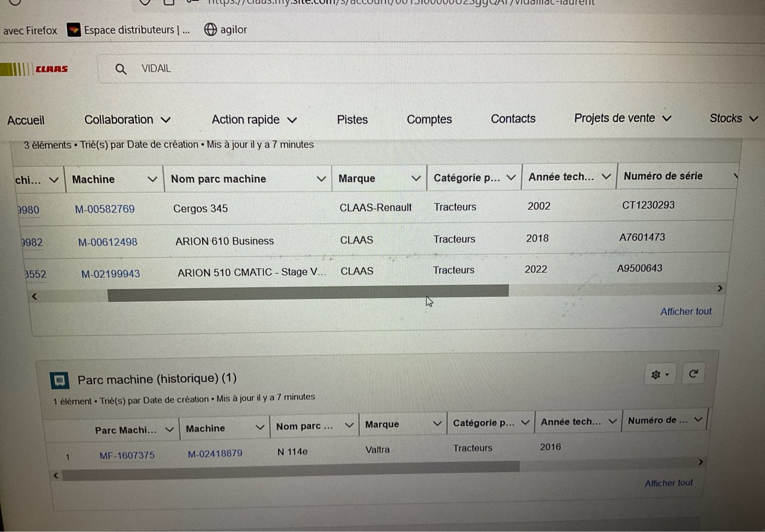
Task: Click the Valtra brand cell
Action: pos(377,450)
